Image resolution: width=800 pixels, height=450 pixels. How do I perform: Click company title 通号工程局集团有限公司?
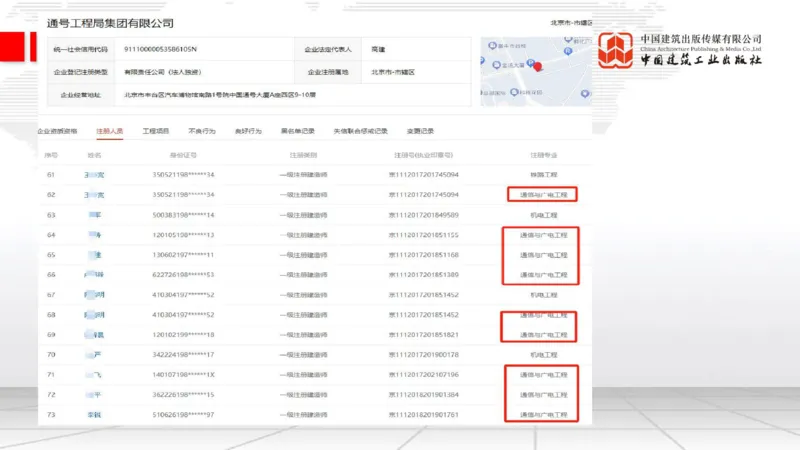click(110, 23)
